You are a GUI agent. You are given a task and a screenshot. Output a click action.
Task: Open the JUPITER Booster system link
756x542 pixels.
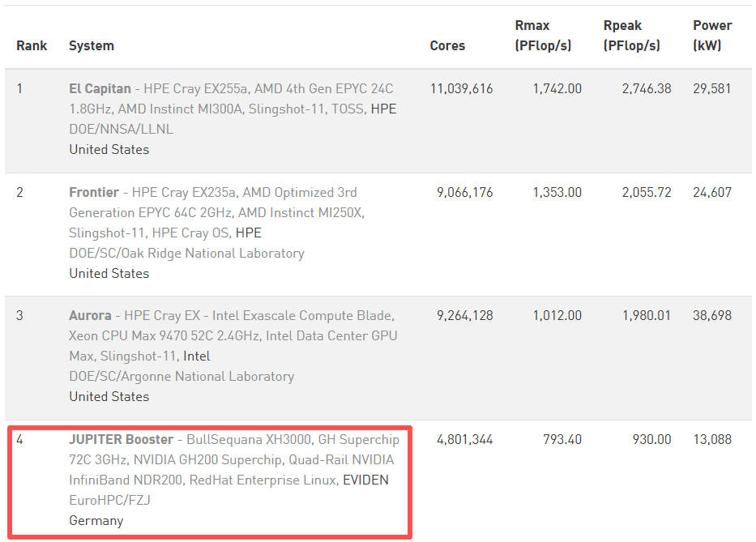pos(121,439)
